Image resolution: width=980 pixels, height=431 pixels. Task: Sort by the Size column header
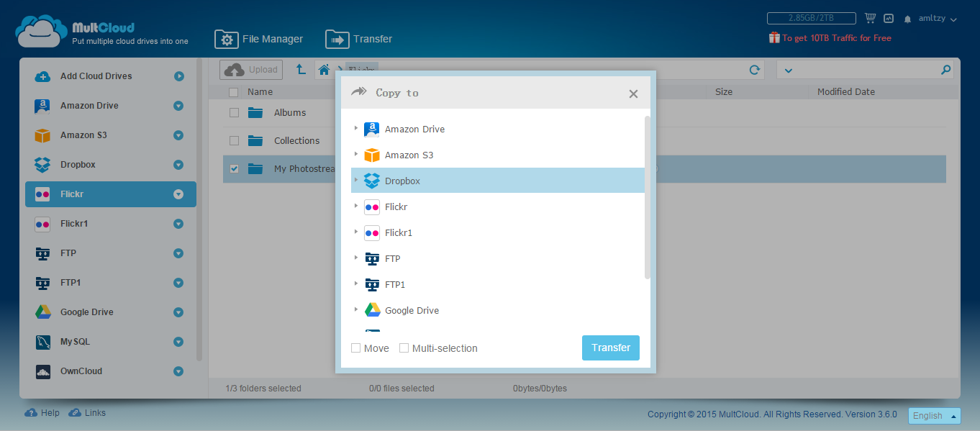click(724, 91)
